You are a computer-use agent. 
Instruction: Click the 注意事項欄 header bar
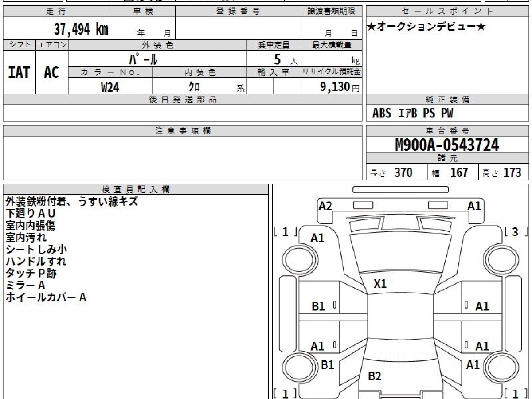click(182, 131)
